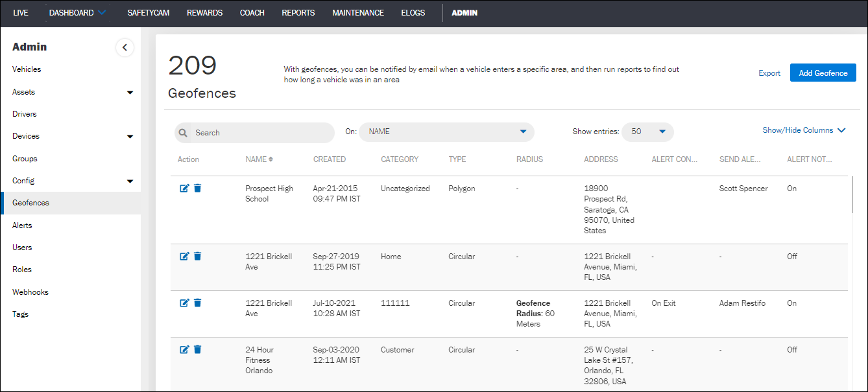
Task: Delete the 1221 Brickell Ave Home geofence
Action: tap(198, 257)
